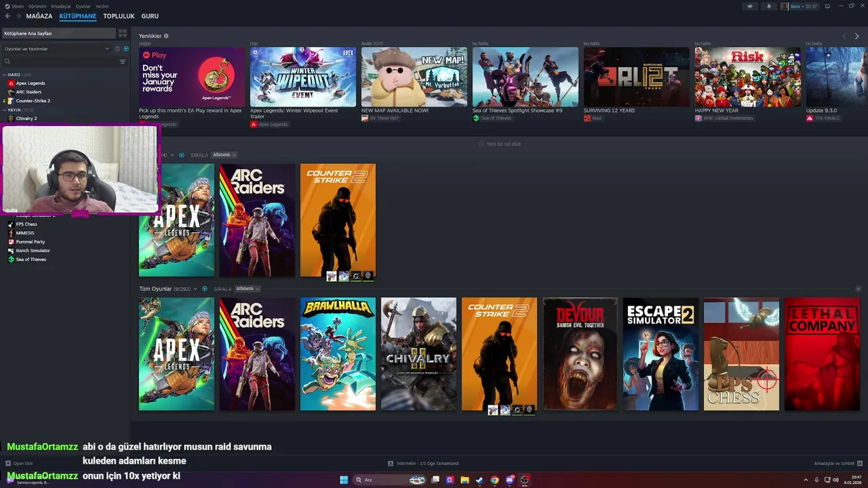
Task: Toggle ready-to-play filter icon in sidebar
Action: (125, 49)
